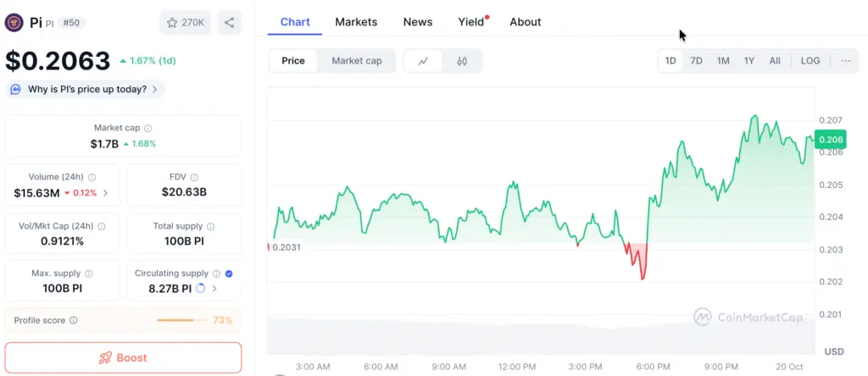Screen dimensions: 868x376
Task: Toggle chart to Price view
Action: [293, 61]
